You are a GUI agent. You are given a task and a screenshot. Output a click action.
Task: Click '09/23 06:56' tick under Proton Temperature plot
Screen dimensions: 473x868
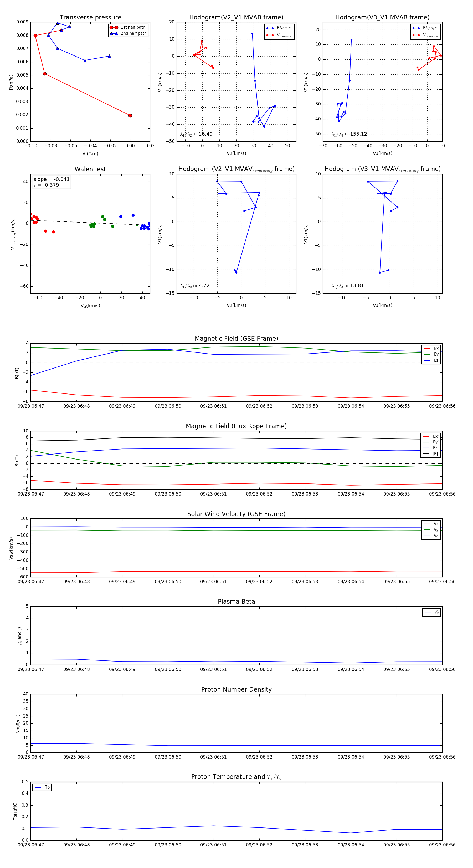coord(442,845)
